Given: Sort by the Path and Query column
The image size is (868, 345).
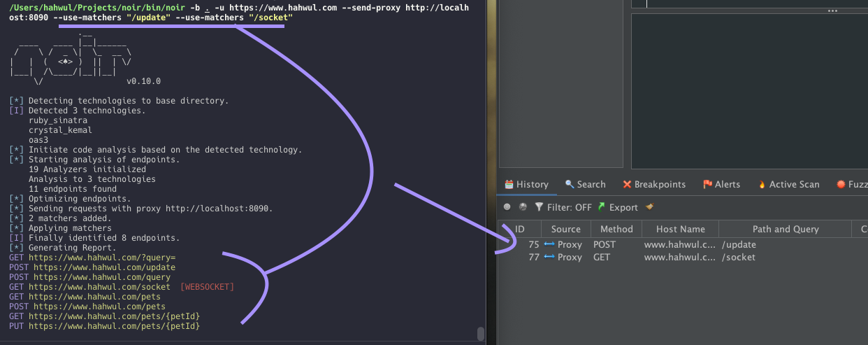Looking at the screenshot, I should (x=785, y=230).
